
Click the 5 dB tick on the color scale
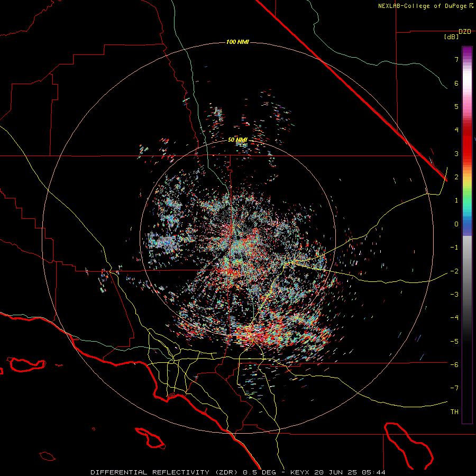click(x=456, y=106)
